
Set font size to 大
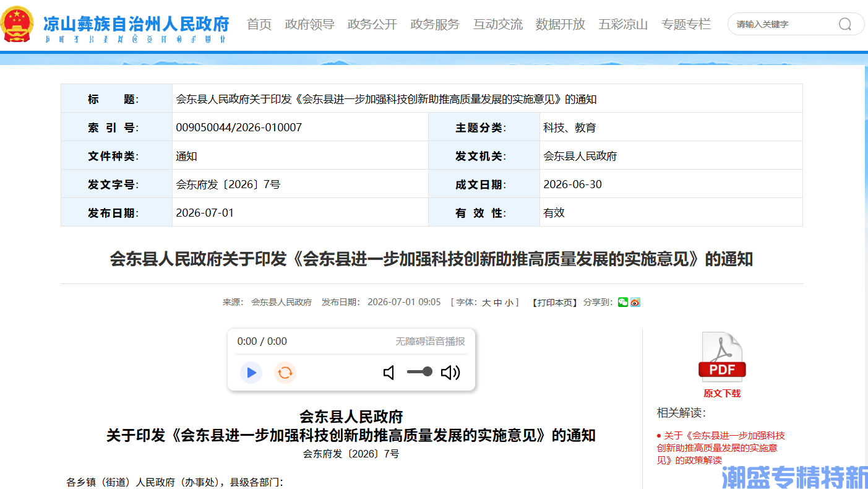click(486, 303)
